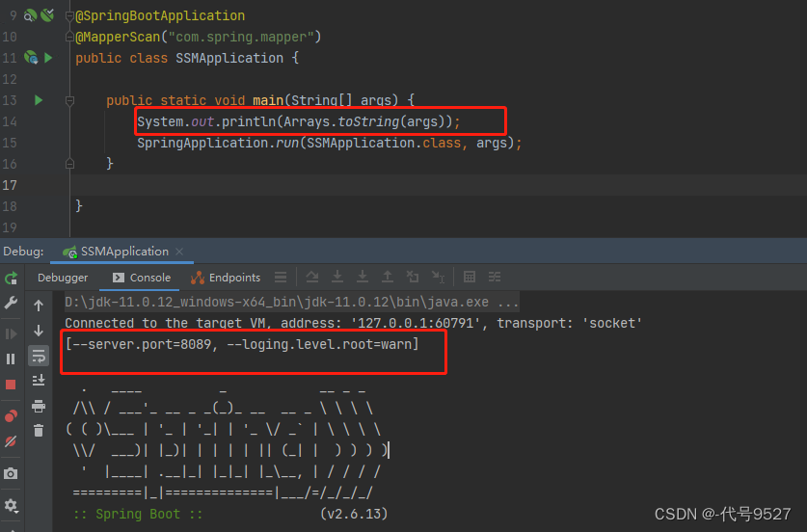The width and height of the screenshot is (807, 532).
Task: Click the Resume Program icon
Action: point(11,333)
